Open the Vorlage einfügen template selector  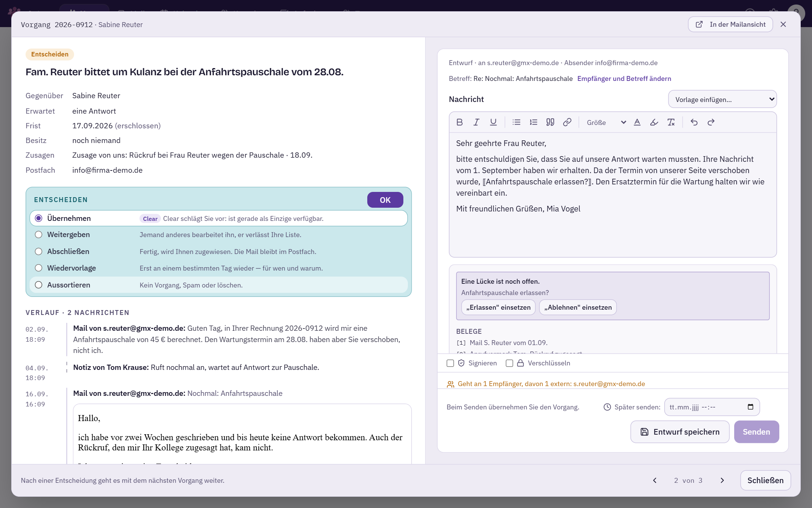[722, 99]
